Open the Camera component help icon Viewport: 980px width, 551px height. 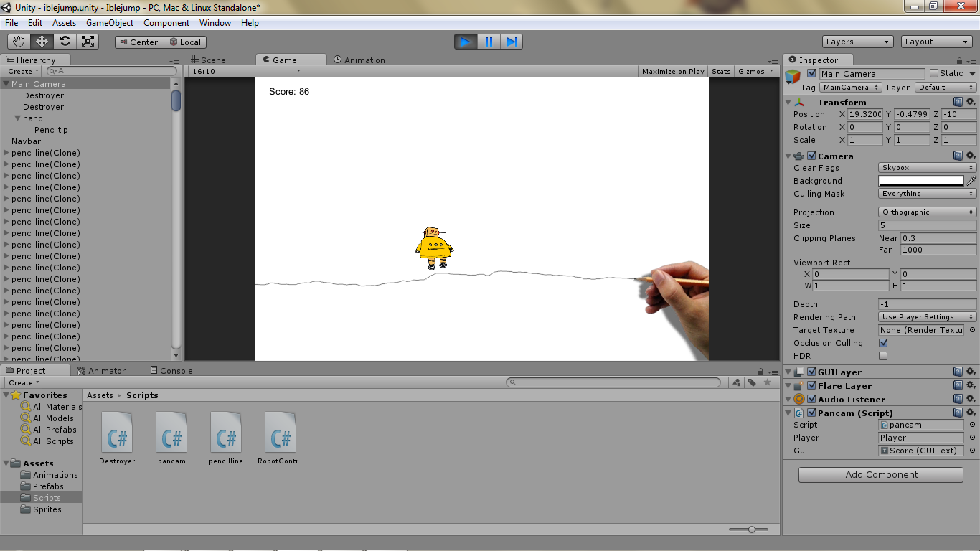click(x=958, y=156)
